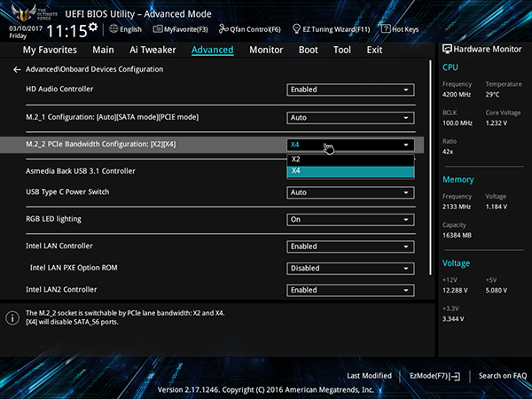
Task: Choose the X2 bandwidth option
Action: coord(350,160)
